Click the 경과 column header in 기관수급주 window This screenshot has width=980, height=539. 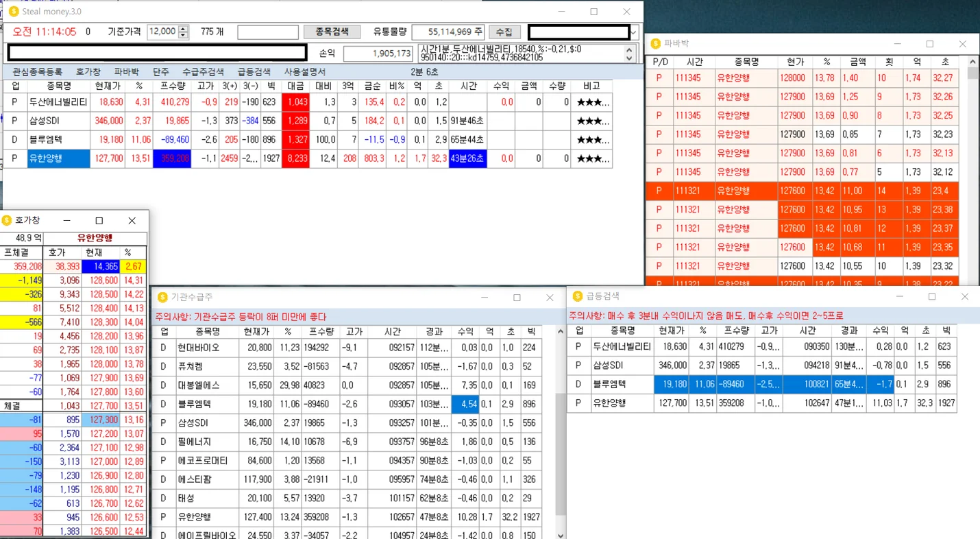[433, 331]
